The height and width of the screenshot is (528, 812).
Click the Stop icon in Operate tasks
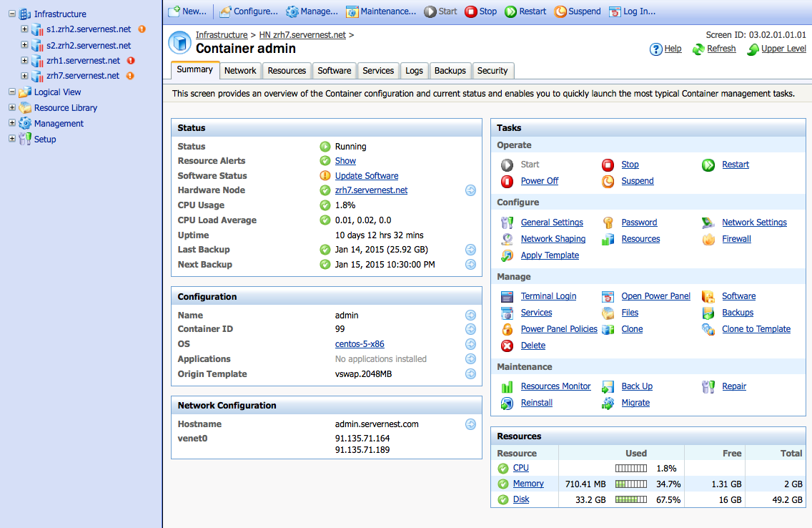tap(608, 165)
